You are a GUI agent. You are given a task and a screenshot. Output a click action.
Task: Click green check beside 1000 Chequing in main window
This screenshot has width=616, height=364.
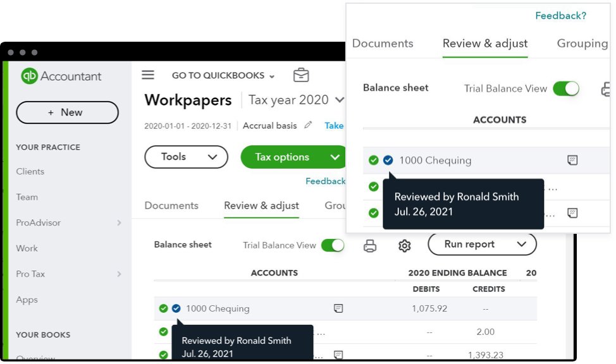163,308
